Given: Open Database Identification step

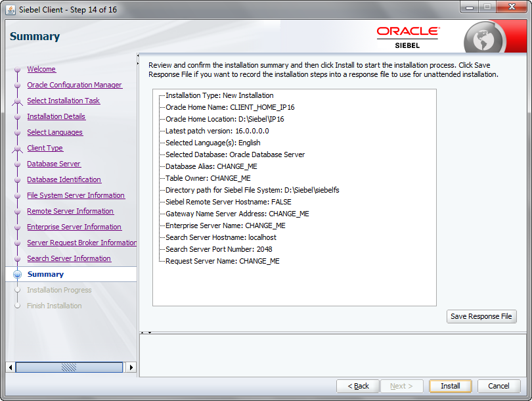Looking at the screenshot, I should (64, 179).
